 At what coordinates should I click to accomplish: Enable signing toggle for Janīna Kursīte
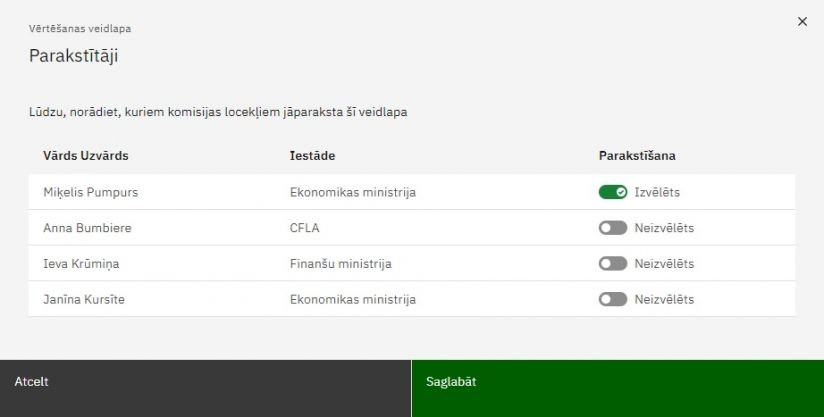tap(612, 299)
